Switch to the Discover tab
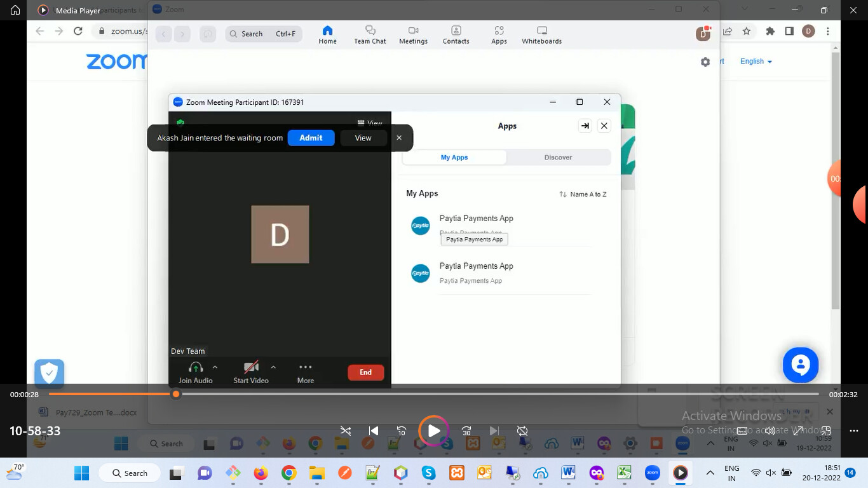The width and height of the screenshot is (868, 488). tap(559, 158)
